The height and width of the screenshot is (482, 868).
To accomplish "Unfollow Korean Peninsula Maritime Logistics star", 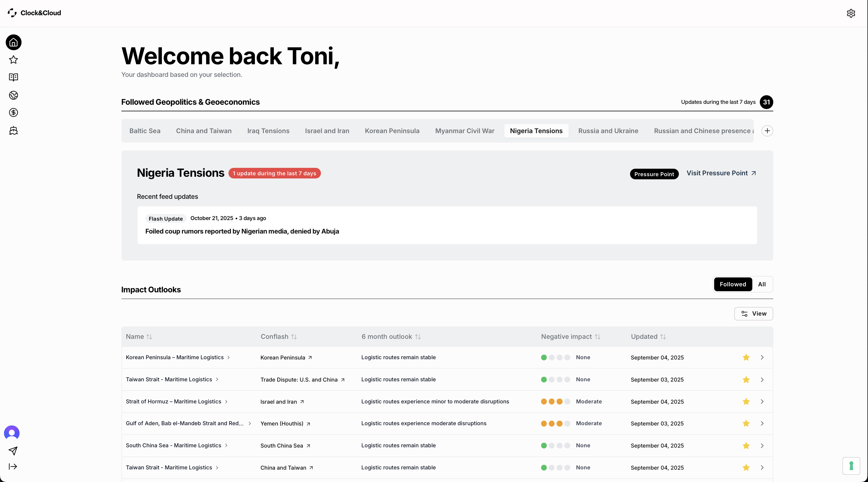I will click(746, 357).
